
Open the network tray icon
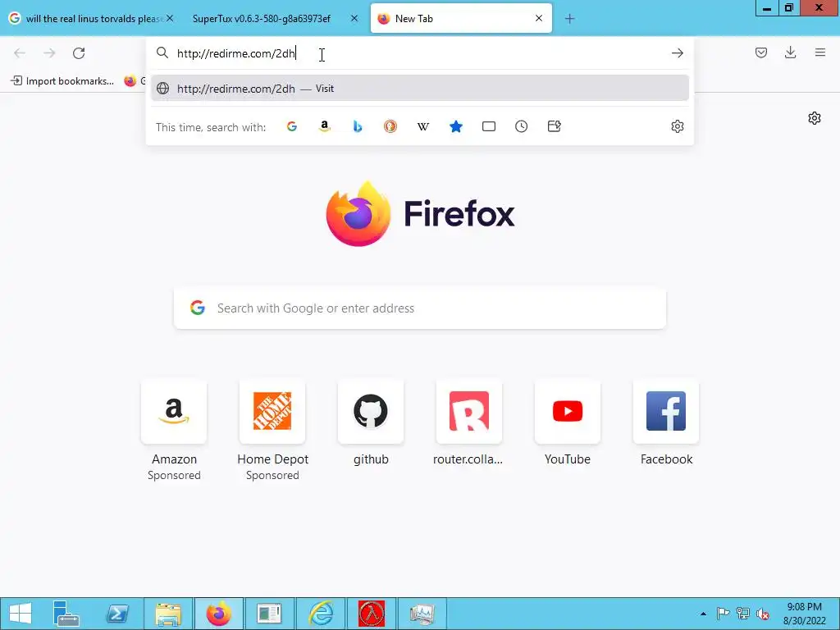[743, 614]
